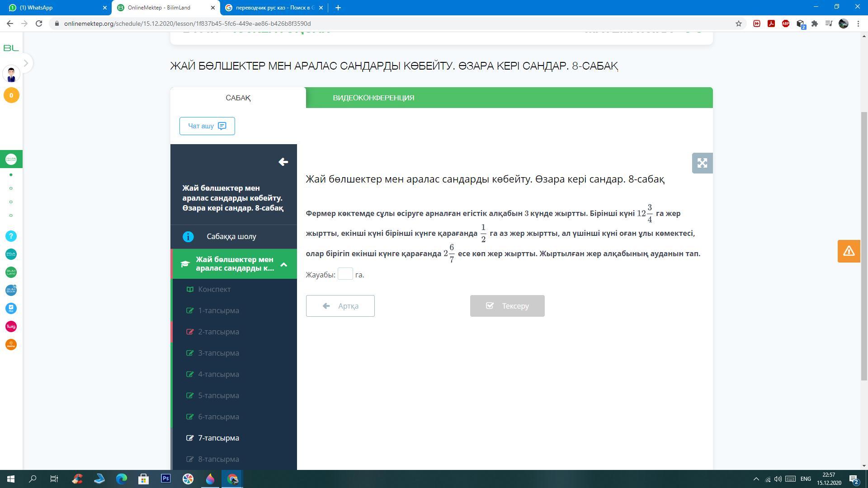Viewport: 868px width, 488px height.
Task: Select the САБАҚ tab
Action: (238, 98)
